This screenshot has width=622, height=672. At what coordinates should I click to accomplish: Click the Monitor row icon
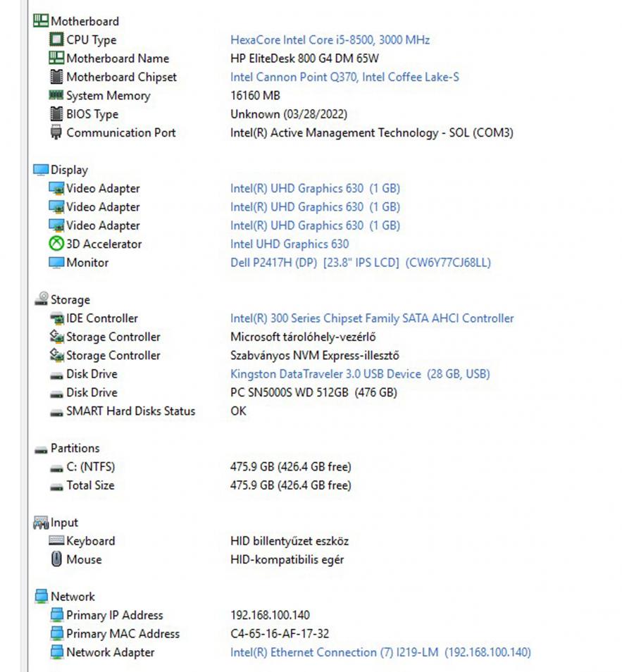56,262
